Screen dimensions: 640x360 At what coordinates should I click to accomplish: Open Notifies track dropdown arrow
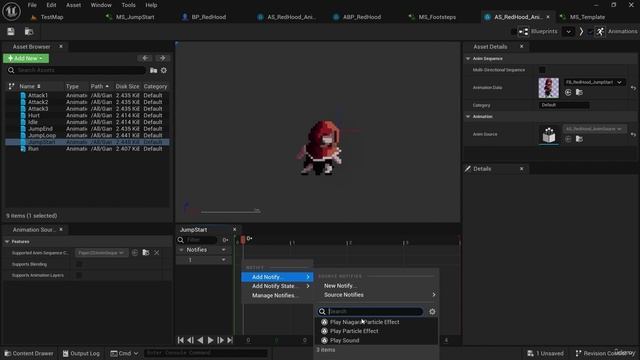click(224, 249)
